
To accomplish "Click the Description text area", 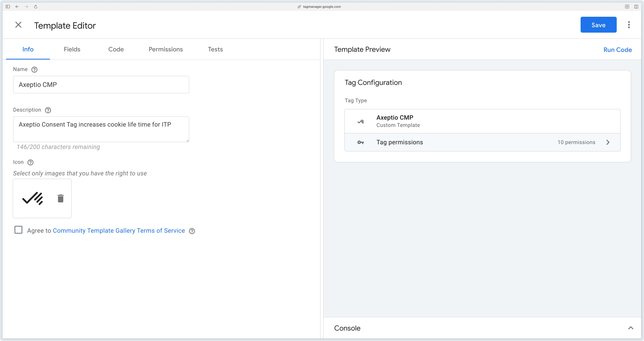I will coord(101,129).
